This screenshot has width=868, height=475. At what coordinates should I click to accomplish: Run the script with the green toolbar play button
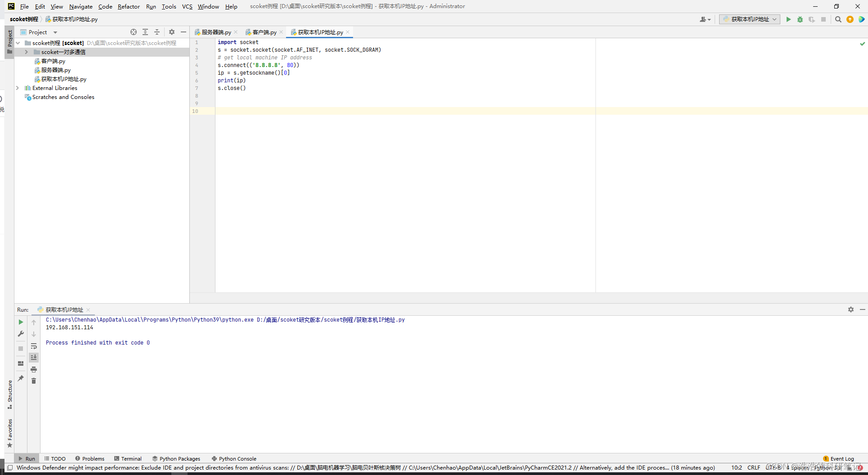point(788,19)
